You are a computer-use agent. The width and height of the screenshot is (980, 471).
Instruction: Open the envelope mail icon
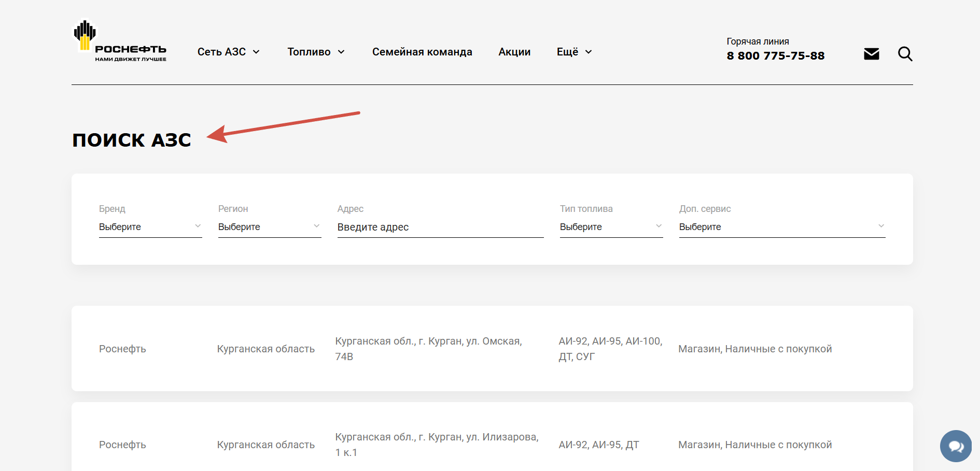tap(872, 54)
